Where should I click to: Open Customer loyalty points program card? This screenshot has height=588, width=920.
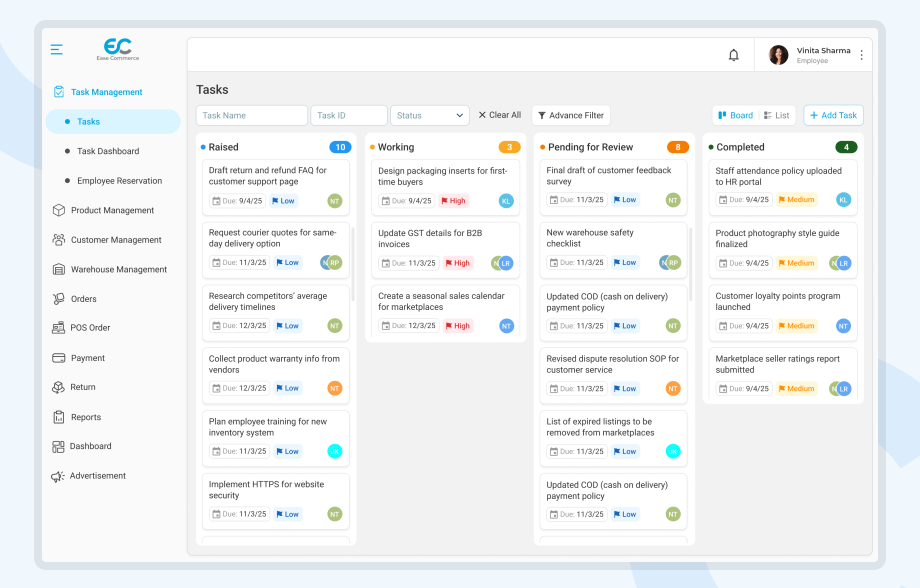point(783,313)
